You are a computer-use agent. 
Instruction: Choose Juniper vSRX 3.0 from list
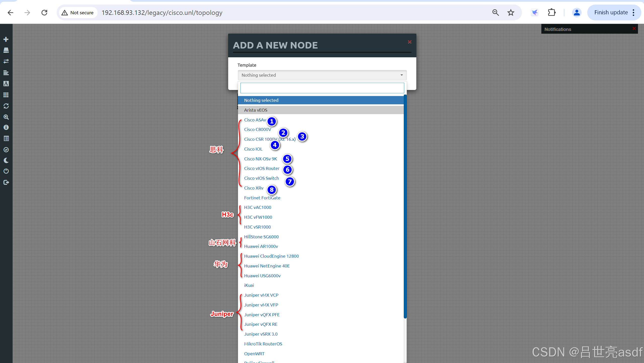click(x=261, y=334)
